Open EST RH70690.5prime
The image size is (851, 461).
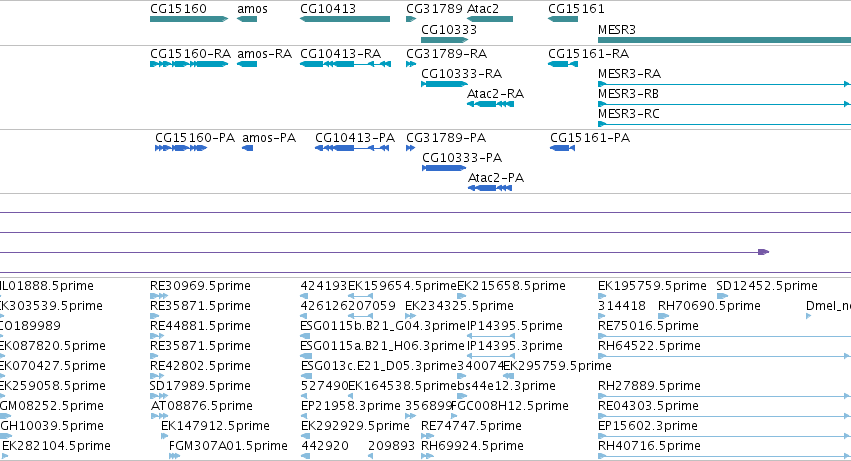[709, 306]
